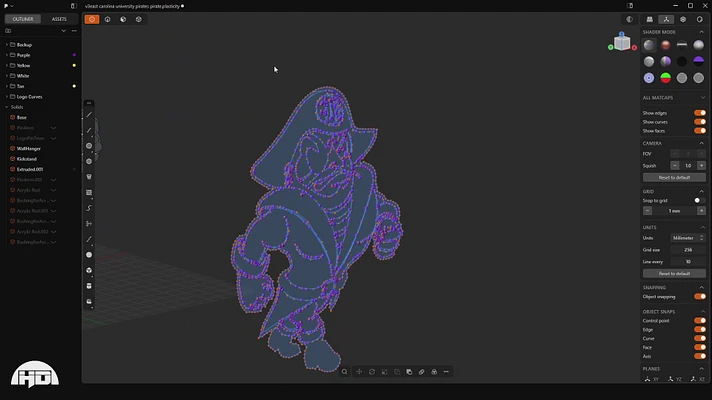Viewport: 712px width, 400px height.
Task: Click the XY construction plane icon
Action: (648, 380)
